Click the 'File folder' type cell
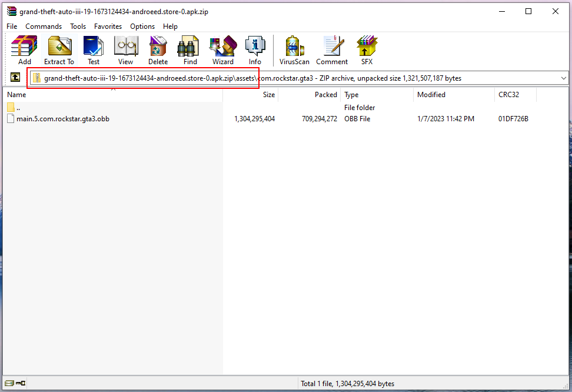This screenshot has width=572, height=392. (360, 108)
